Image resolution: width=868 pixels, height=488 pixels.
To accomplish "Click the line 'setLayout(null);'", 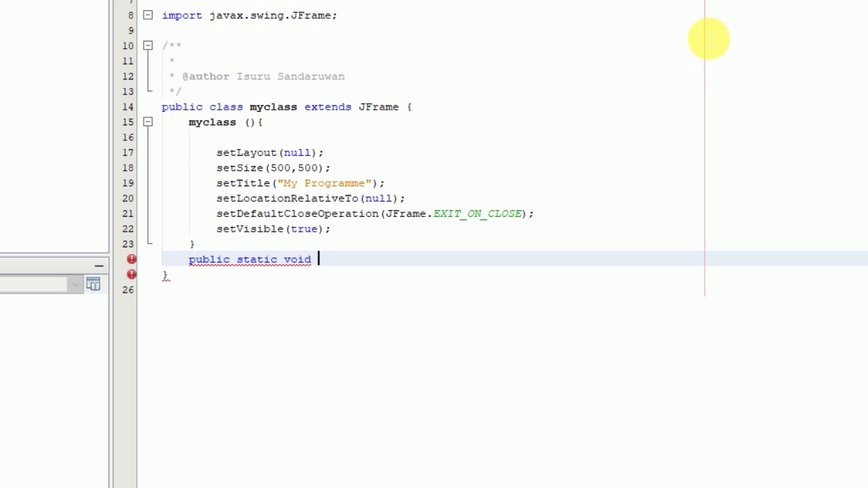I will 270,152.
